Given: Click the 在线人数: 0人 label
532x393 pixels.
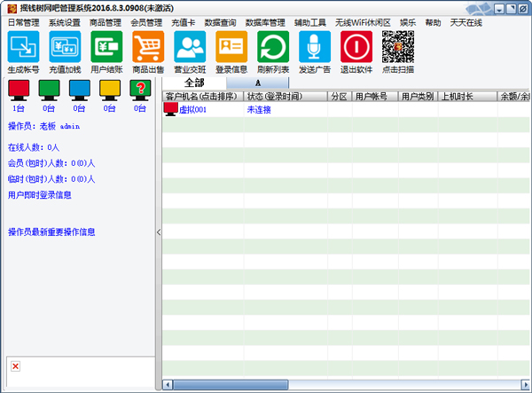Looking at the screenshot, I should point(34,147).
